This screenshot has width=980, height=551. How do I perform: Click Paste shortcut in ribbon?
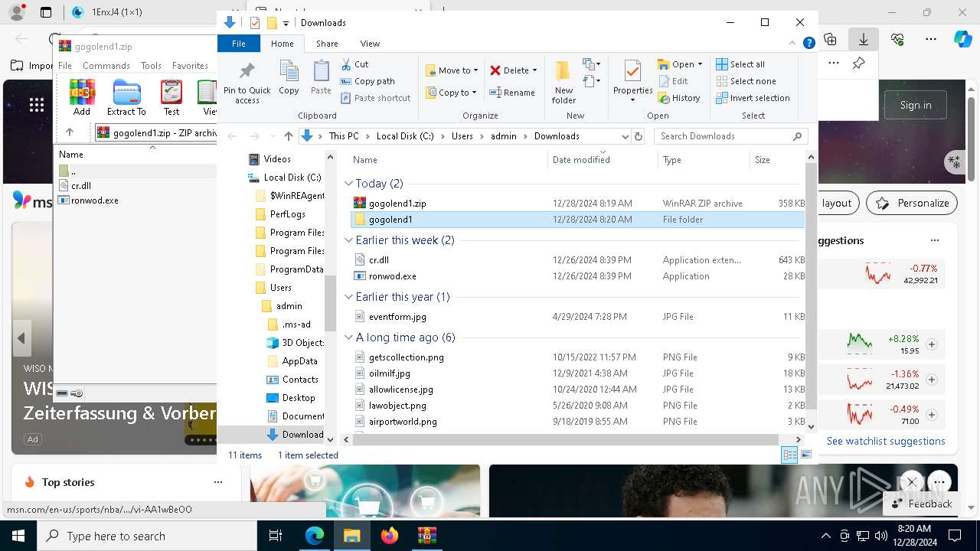[x=375, y=98]
